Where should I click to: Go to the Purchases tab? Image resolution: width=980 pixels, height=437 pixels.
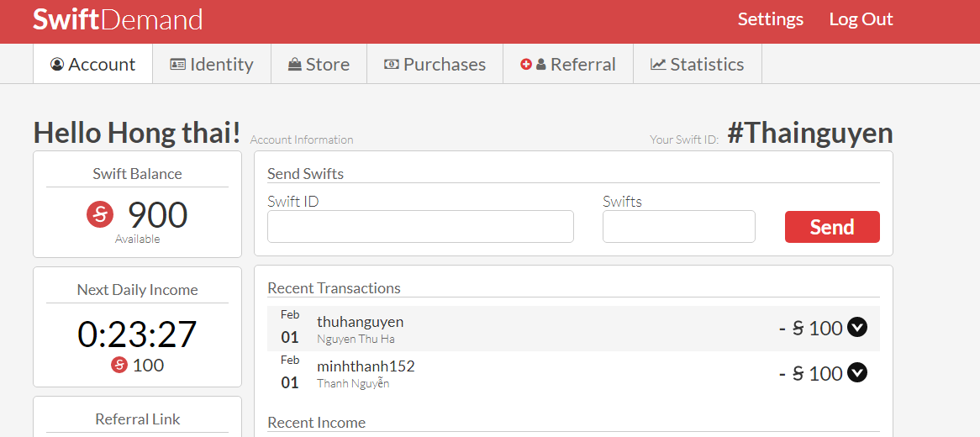435,65
